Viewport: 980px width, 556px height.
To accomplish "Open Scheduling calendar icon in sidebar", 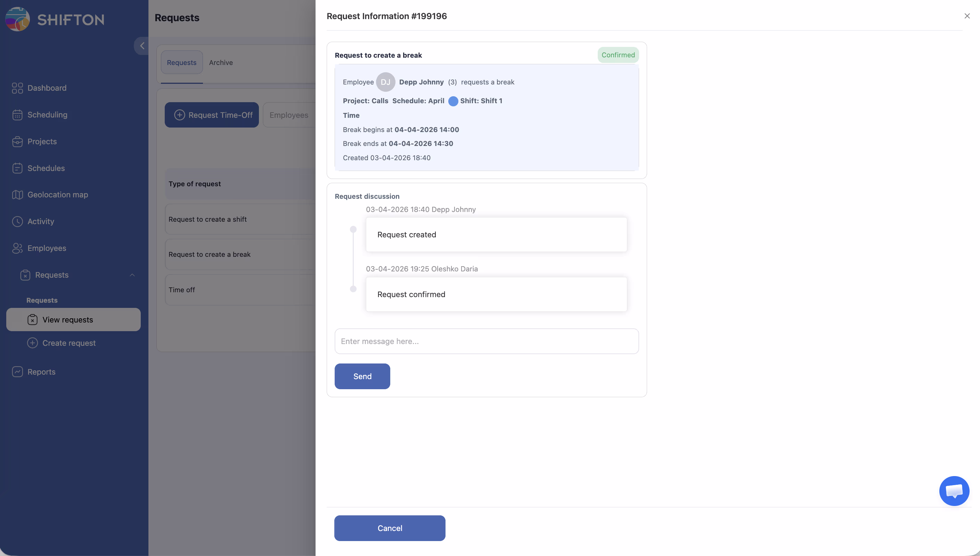I will pyautogui.click(x=17, y=115).
